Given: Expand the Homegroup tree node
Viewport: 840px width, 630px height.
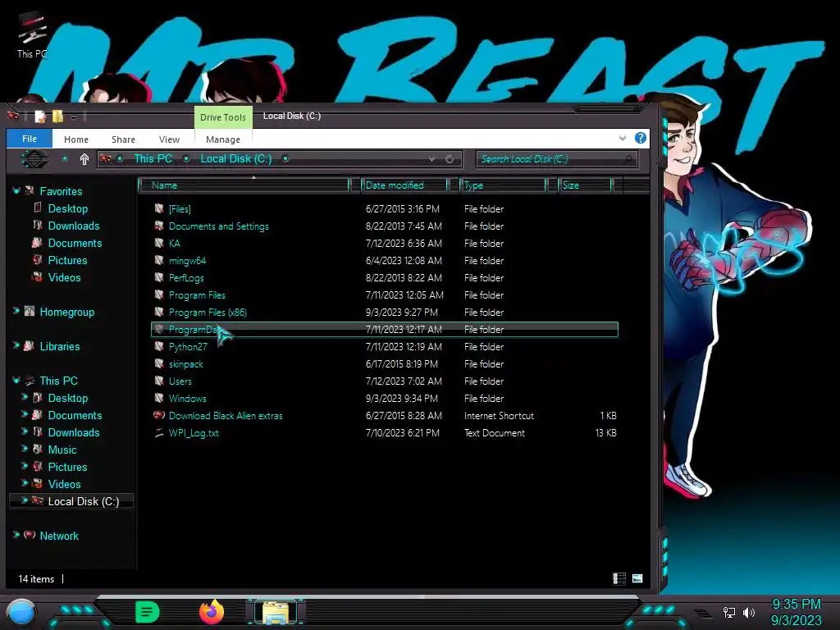Looking at the screenshot, I should (16, 311).
